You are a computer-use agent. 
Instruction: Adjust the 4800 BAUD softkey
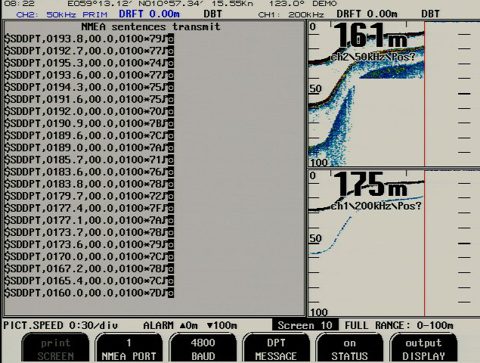[x=203, y=348]
